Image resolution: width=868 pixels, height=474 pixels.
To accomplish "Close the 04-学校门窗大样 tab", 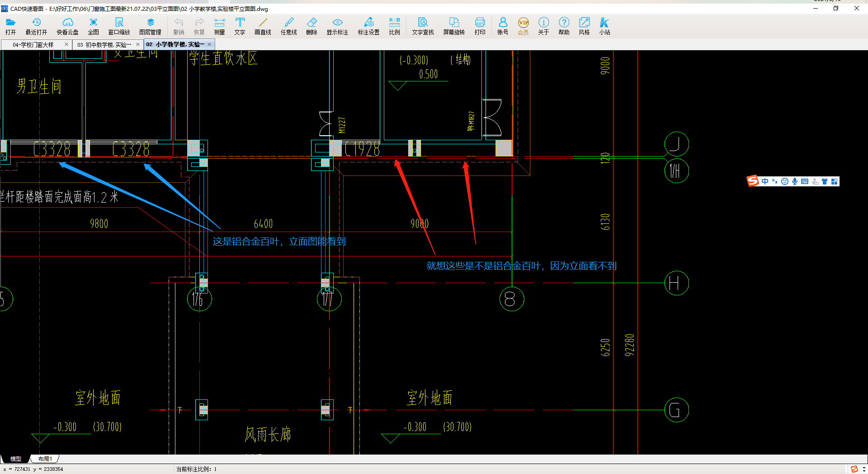I will pos(66,44).
